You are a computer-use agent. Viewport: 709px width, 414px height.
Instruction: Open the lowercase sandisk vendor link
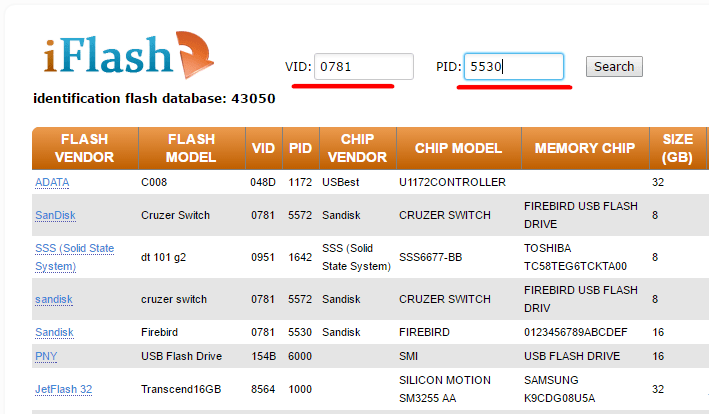(54, 299)
